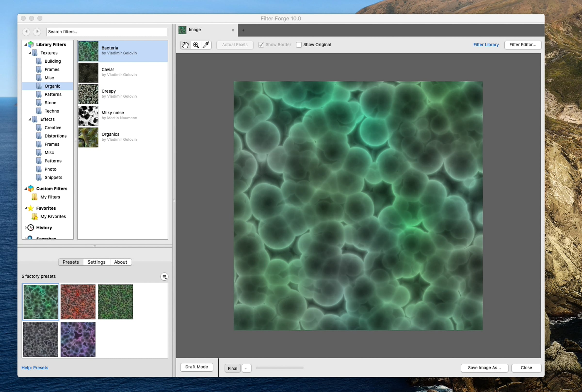Click the Actual Pixels button

click(x=235, y=45)
